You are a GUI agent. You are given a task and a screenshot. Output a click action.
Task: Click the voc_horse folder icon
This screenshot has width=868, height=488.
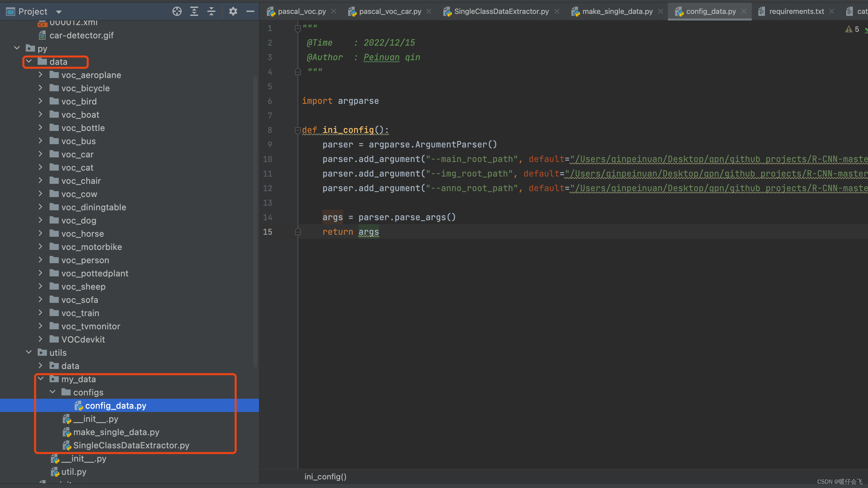click(54, 233)
